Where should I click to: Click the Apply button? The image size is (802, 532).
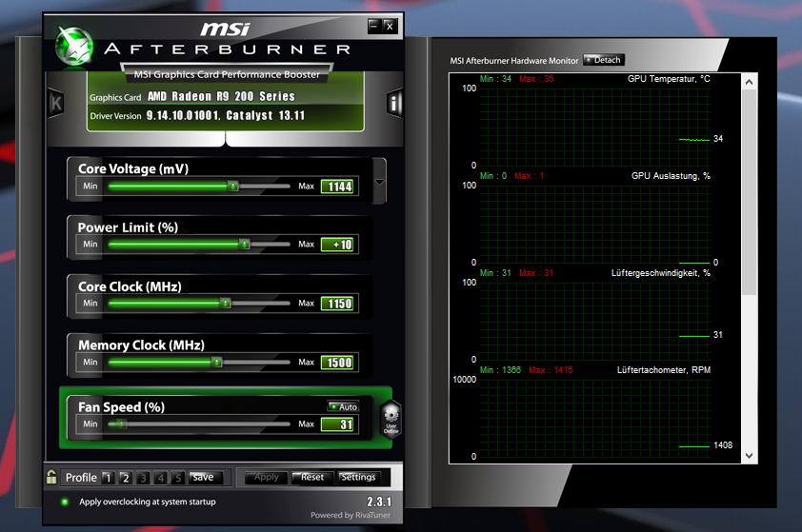(267, 478)
